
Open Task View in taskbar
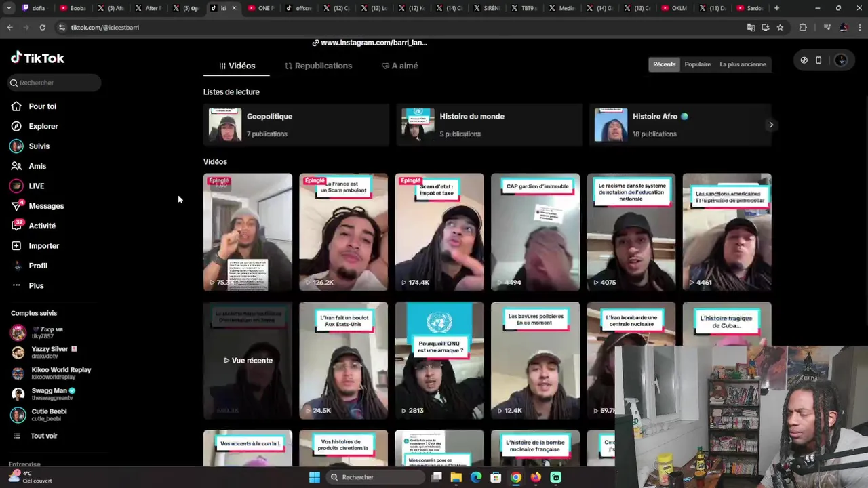[x=437, y=477]
